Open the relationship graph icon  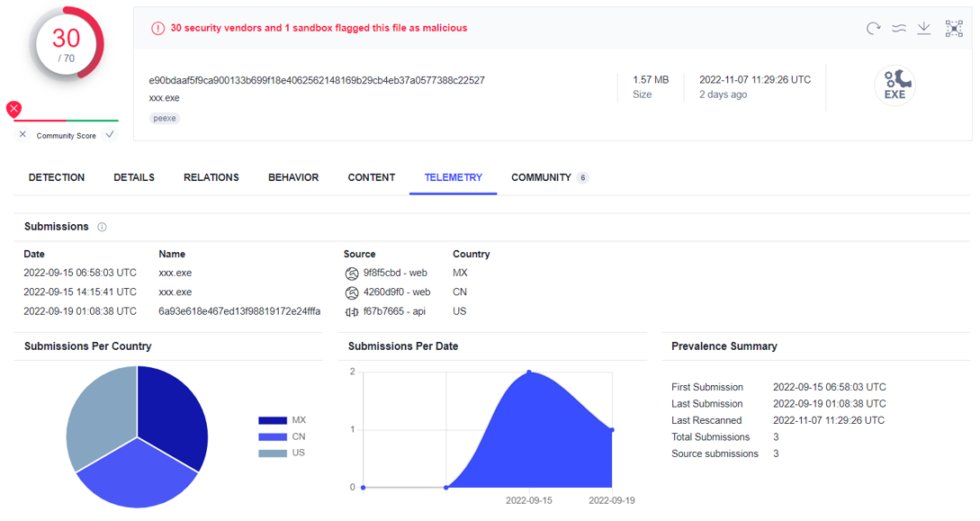pyautogui.click(x=954, y=29)
